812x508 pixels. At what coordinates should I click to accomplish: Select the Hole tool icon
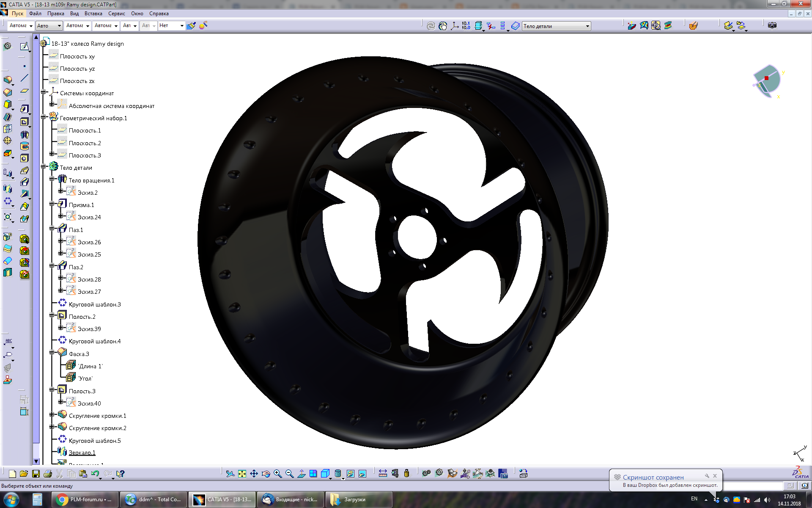[x=25, y=158]
